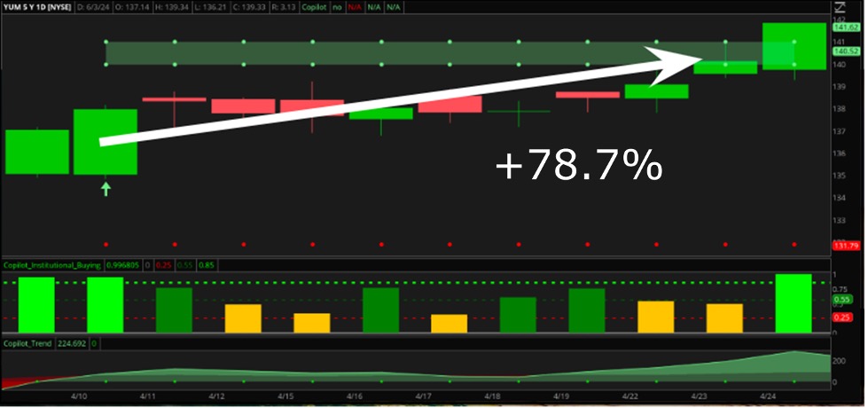Click the green up-arrow buy signal
868x408 pixels.
[x=106, y=188]
